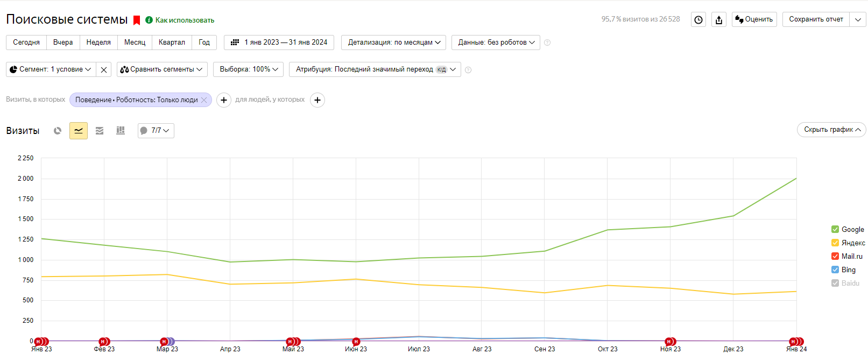Add a visit condition with the plus
Viewport: 868px width, 361px height.
click(224, 100)
